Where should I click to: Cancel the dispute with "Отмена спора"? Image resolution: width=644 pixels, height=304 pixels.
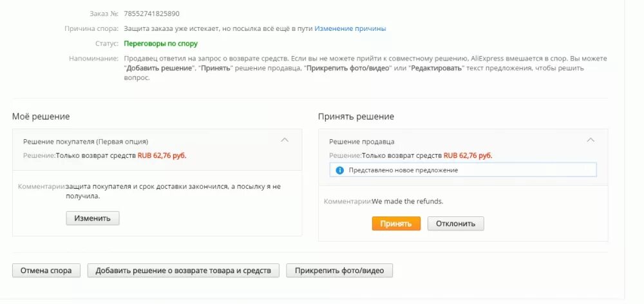point(46,271)
